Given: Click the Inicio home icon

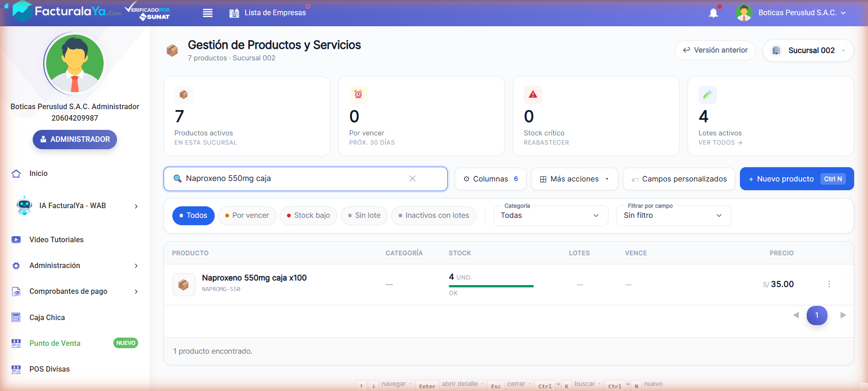Looking at the screenshot, I should [x=16, y=174].
